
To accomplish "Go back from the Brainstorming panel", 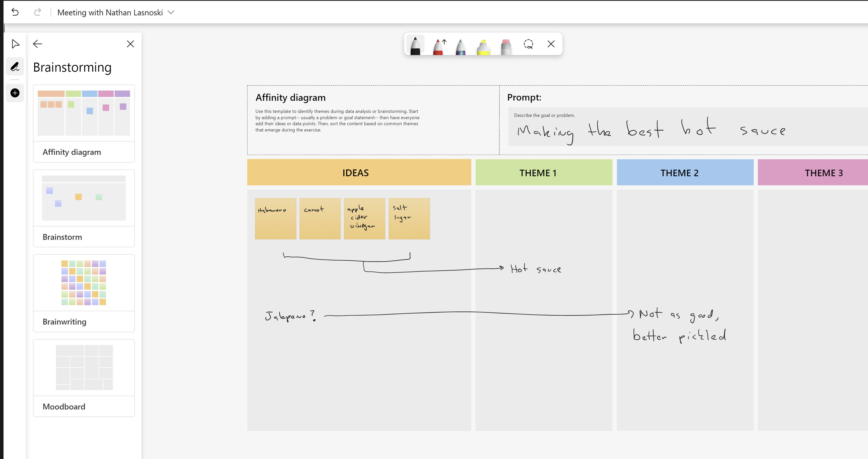I will click(38, 44).
